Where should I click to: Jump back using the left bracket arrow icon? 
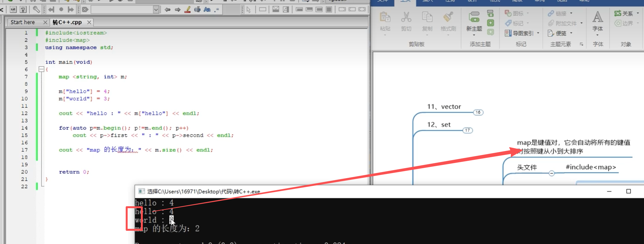[51, 9]
